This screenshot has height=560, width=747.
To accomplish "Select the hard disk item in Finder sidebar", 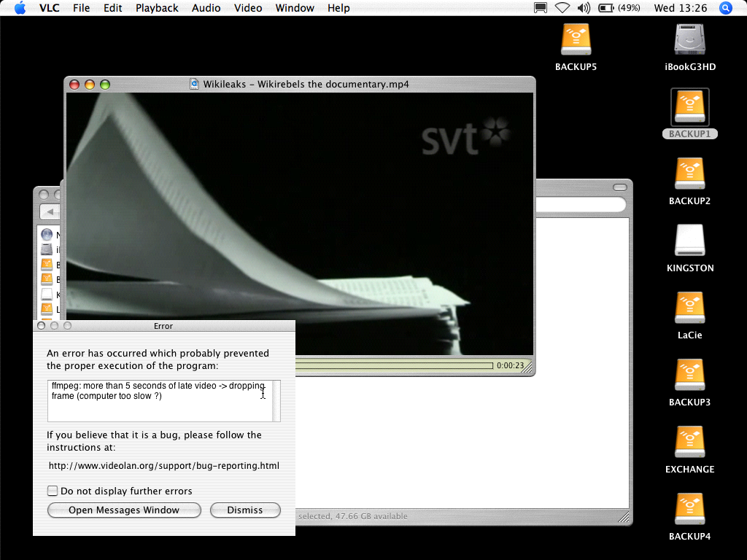I will point(47,249).
